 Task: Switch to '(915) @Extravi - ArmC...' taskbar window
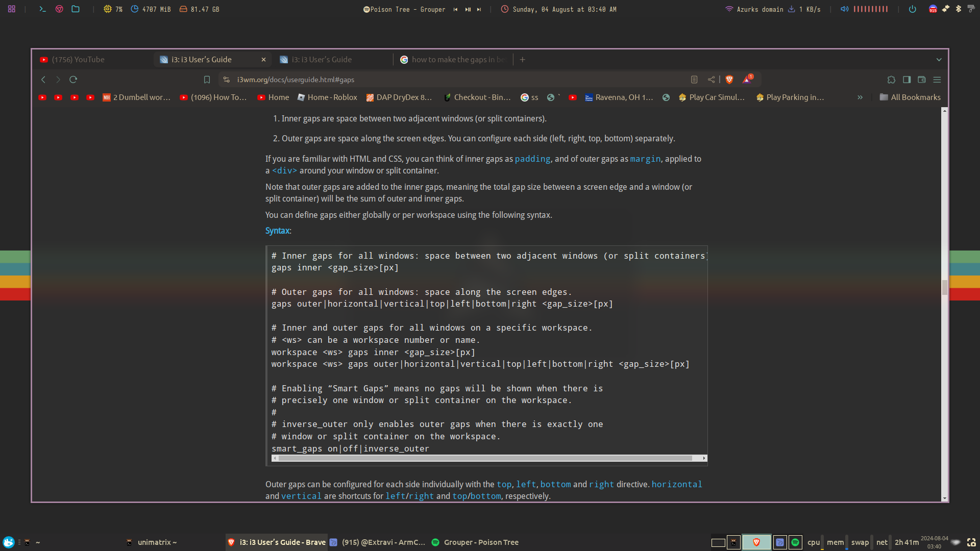(x=378, y=542)
